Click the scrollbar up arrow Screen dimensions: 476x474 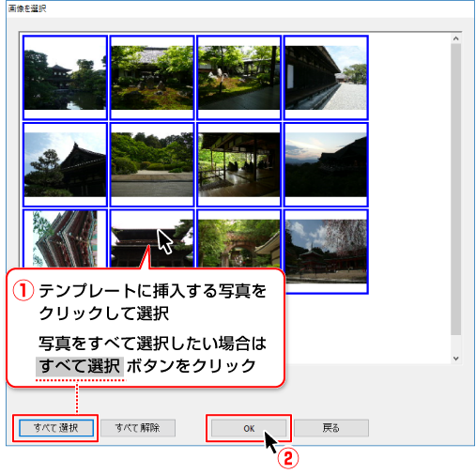coord(455,38)
